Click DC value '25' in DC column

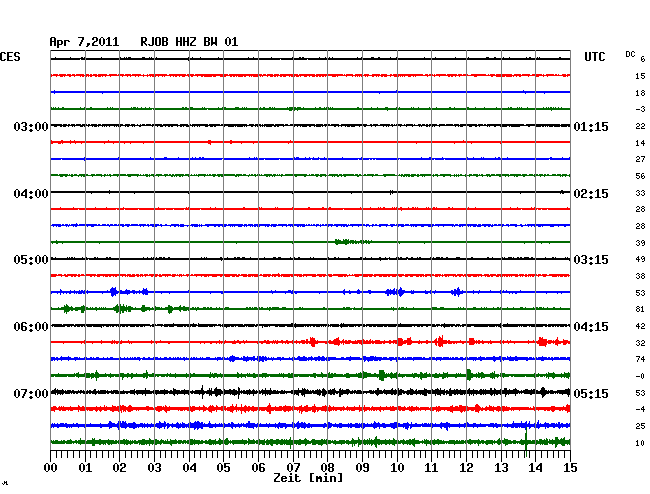pos(640,426)
